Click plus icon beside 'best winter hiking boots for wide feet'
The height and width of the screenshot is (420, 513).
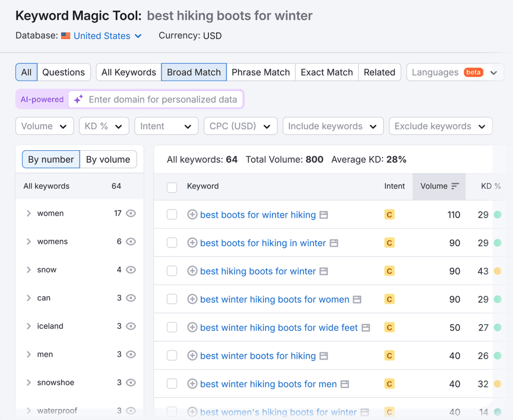(192, 328)
